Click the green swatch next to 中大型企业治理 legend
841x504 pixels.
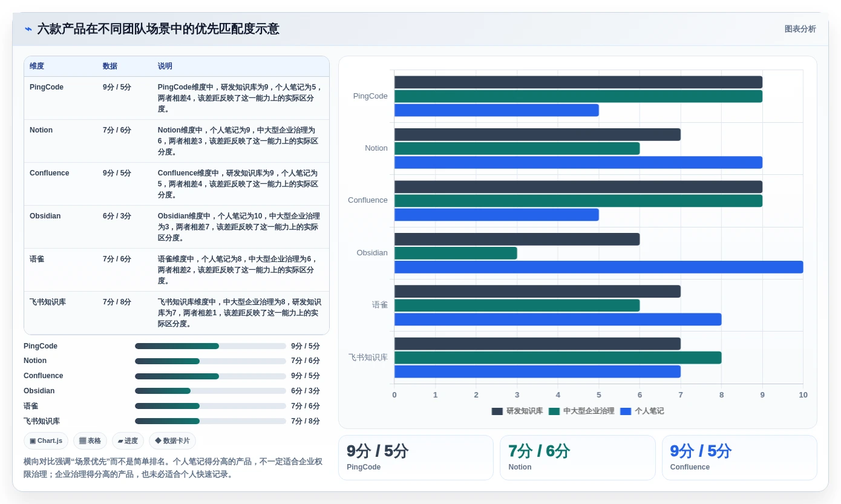click(554, 411)
